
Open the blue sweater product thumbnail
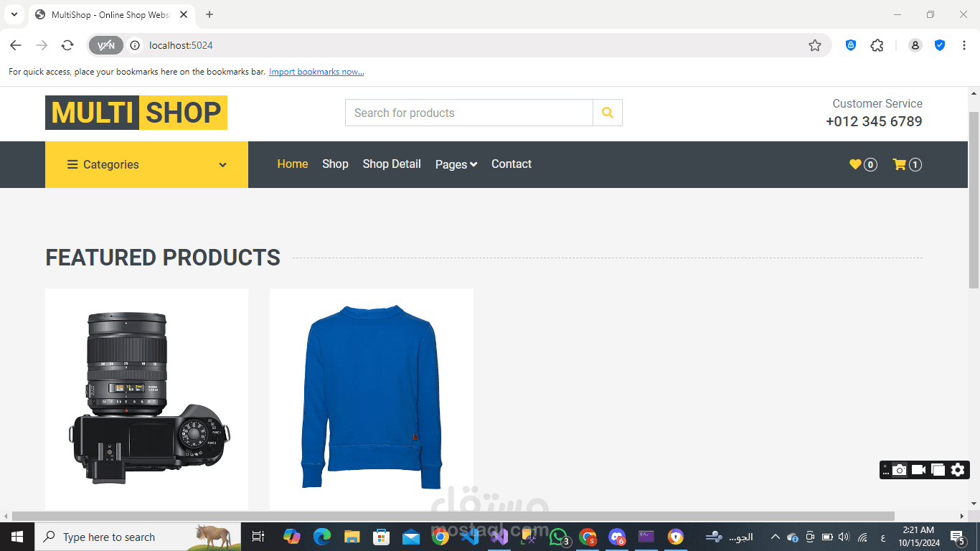pyautogui.click(x=371, y=399)
